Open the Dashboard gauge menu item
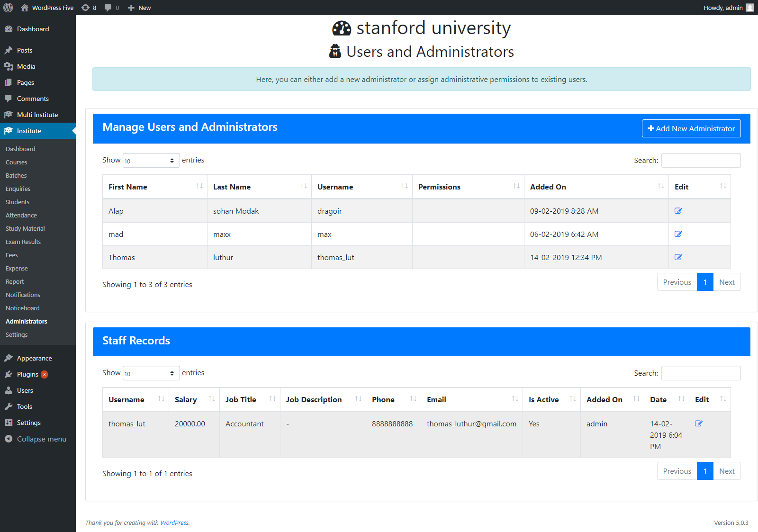This screenshot has height=532, width=758. tap(38, 29)
